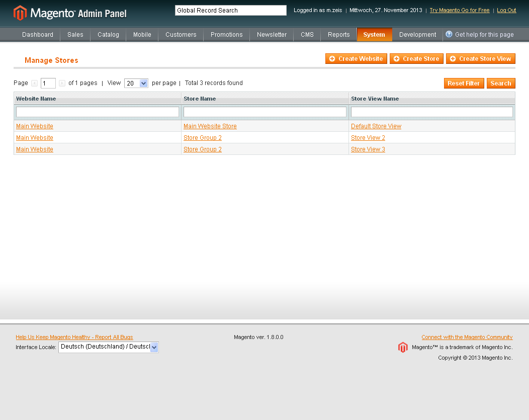Open the System menu

pyautogui.click(x=374, y=34)
